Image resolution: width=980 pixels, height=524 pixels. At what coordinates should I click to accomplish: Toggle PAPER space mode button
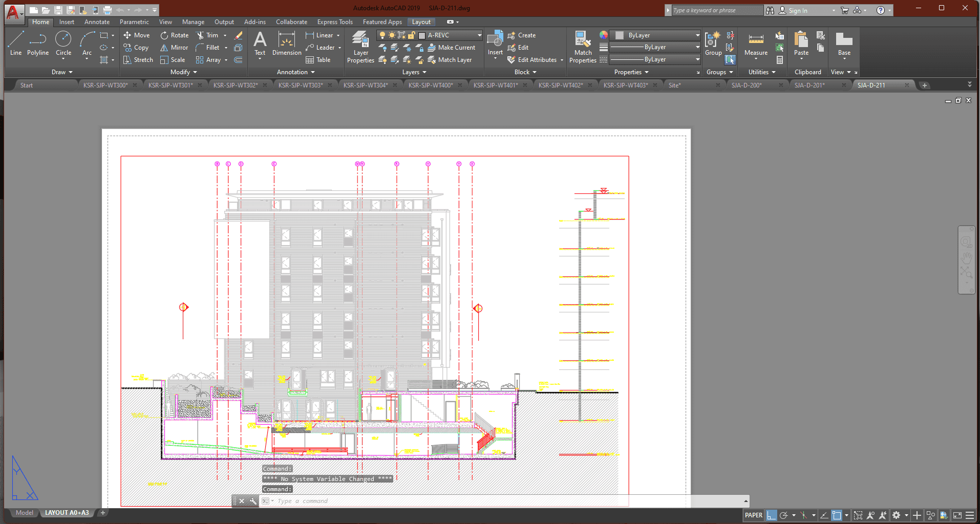753,515
